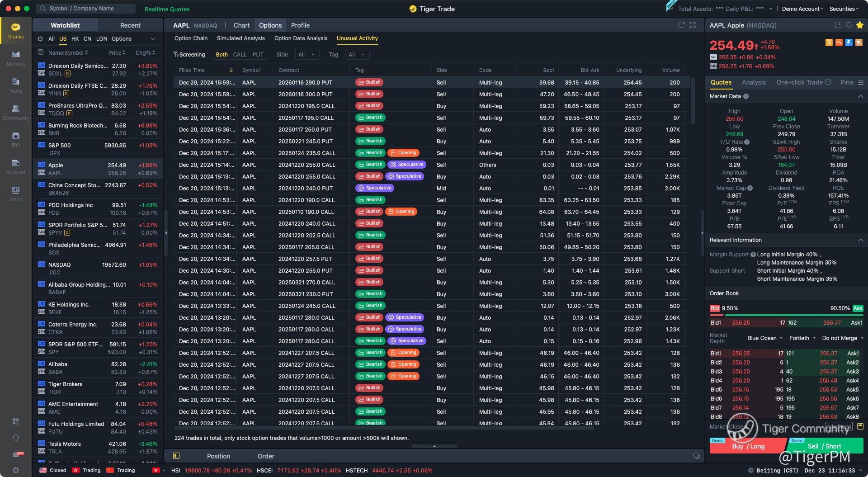The image size is (868, 477).
Task: Expand watchlist filter chevron
Action: point(153,39)
